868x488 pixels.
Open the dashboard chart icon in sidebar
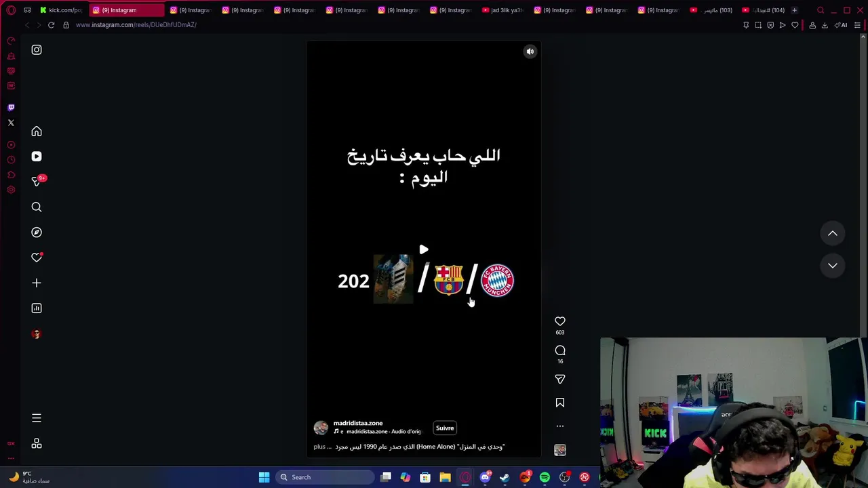[37, 308]
